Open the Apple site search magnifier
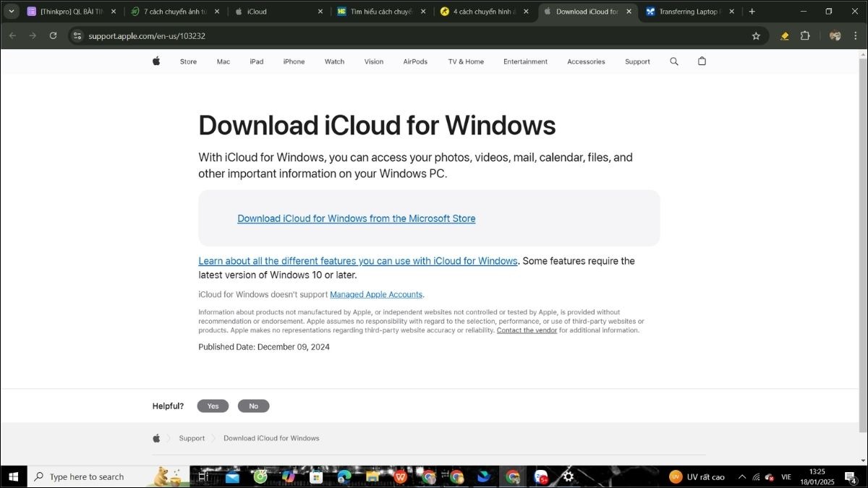 (674, 61)
